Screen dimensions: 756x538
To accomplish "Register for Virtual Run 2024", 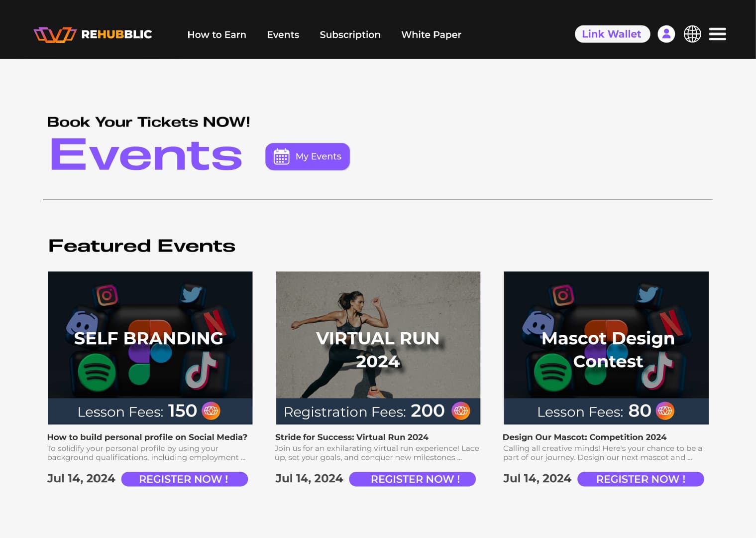I will tap(412, 479).
